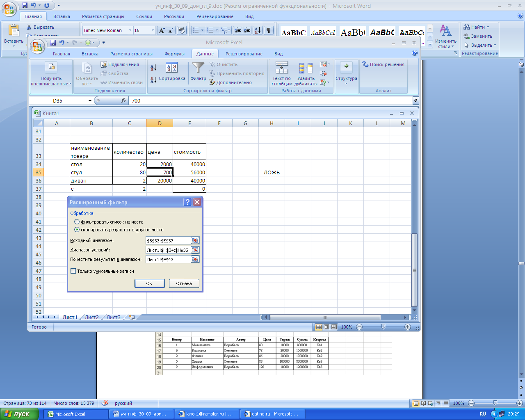Click Дополнительно advanced filter
The height and width of the screenshot is (420, 525).
coord(231,82)
